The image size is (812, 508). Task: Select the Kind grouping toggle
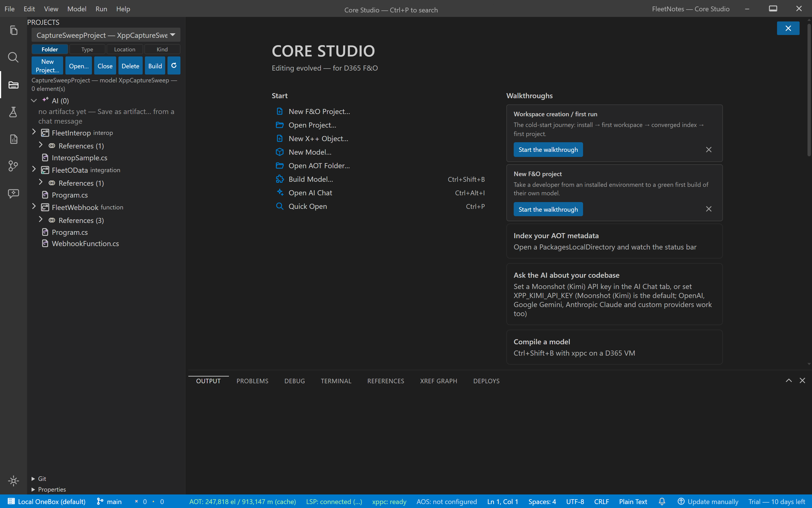tap(162, 49)
